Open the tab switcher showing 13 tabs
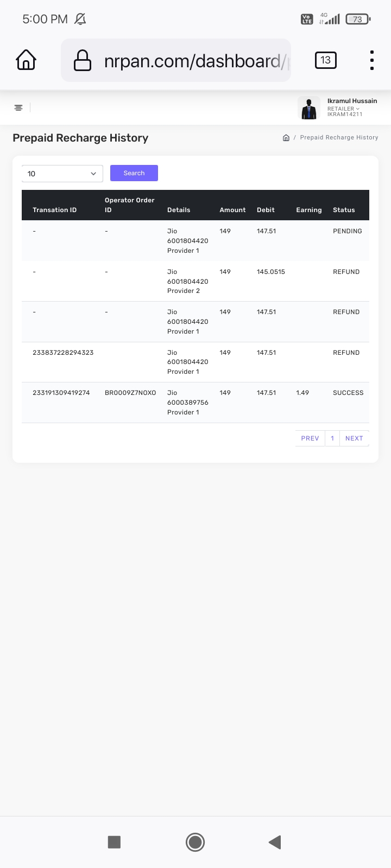Viewport: 391px width, 868px height. (325, 60)
